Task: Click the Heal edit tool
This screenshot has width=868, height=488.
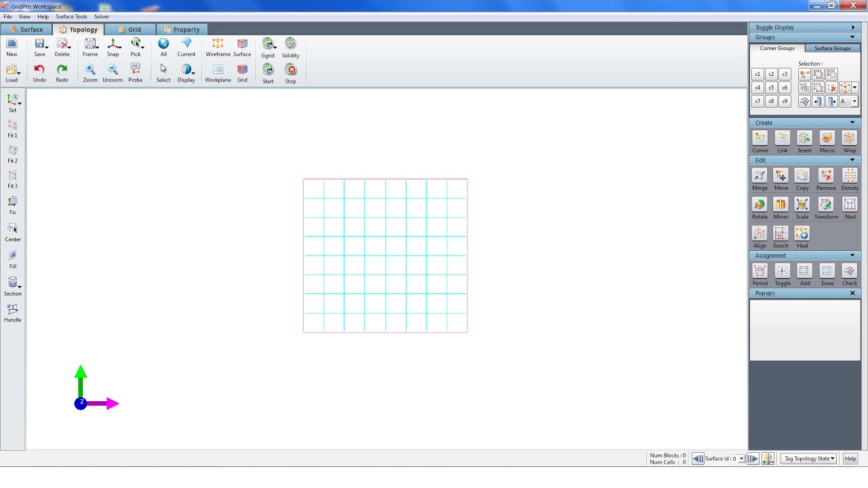Action: pyautogui.click(x=802, y=234)
